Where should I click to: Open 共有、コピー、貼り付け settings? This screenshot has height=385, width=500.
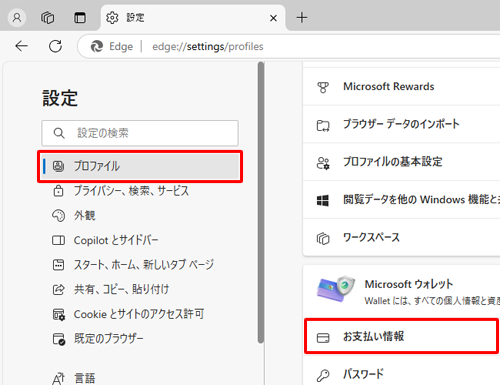(140, 289)
